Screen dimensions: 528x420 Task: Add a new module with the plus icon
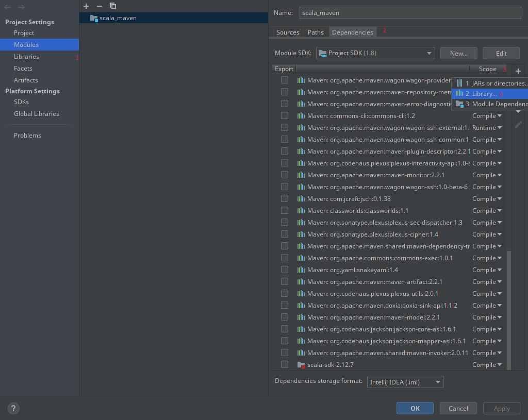[x=86, y=6]
